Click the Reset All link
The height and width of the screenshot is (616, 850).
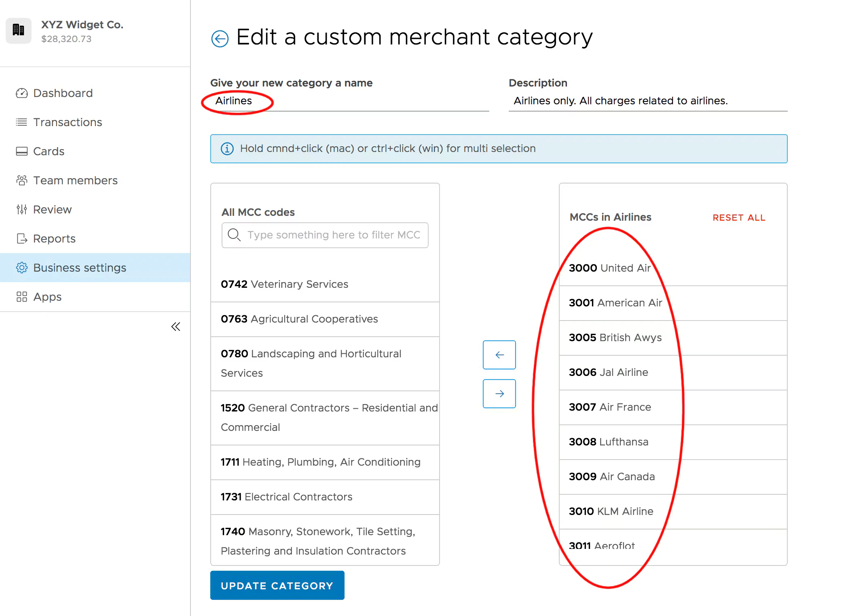tap(738, 218)
